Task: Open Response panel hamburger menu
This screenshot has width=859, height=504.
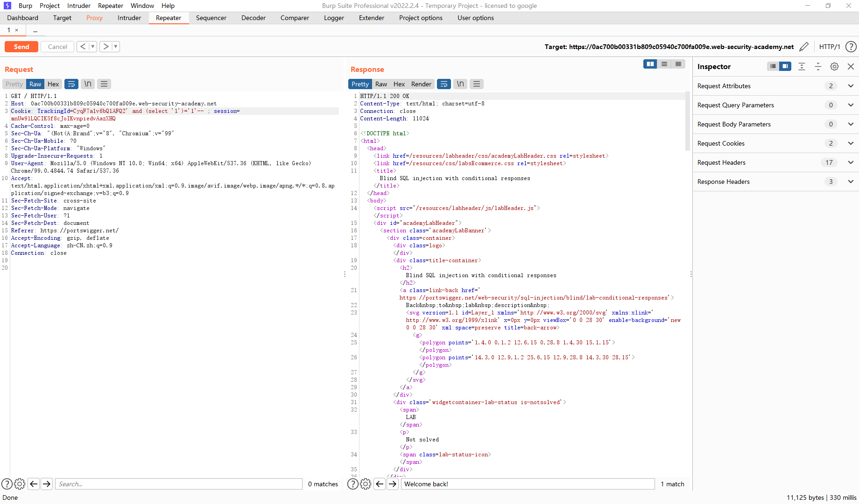Action: coord(477,84)
